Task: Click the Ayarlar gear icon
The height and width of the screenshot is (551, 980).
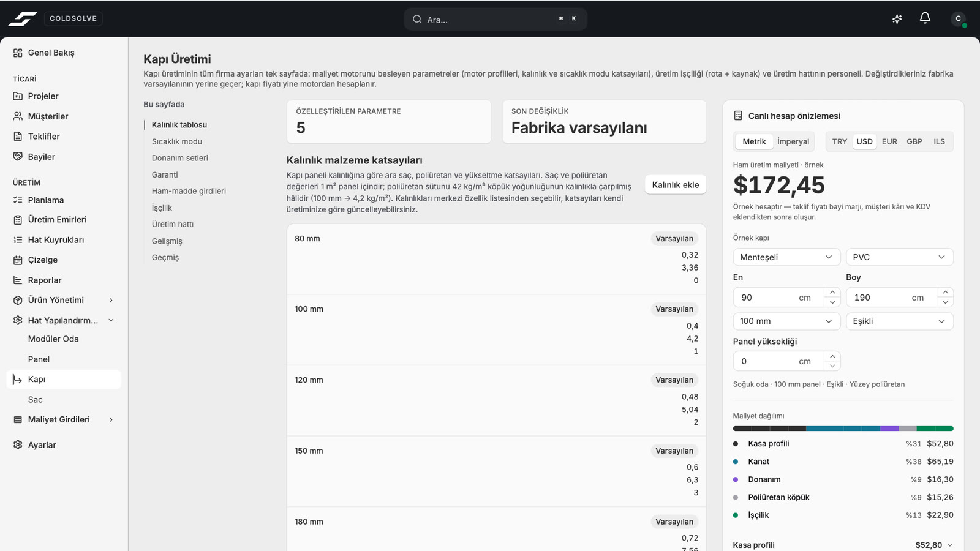Action: [18, 445]
